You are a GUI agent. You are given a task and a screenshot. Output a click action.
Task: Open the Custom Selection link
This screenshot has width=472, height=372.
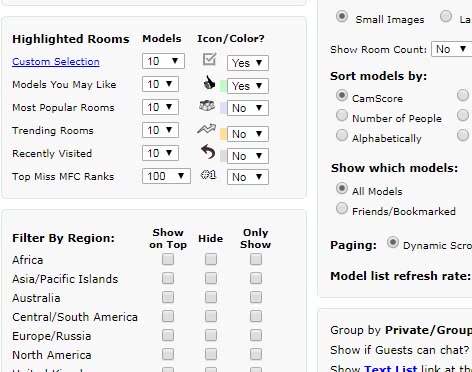(56, 62)
